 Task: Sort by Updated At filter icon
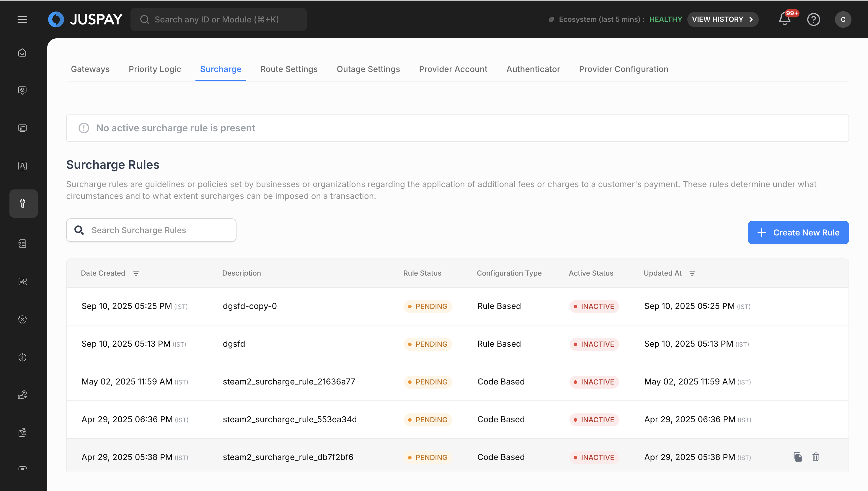pyautogui.click(x=692, y=273)
